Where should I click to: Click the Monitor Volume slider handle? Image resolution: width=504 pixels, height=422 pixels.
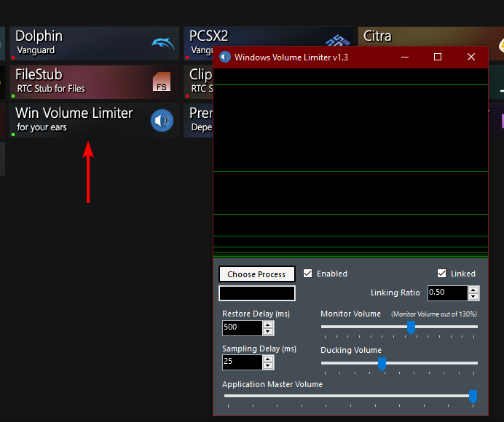(411, 327)
